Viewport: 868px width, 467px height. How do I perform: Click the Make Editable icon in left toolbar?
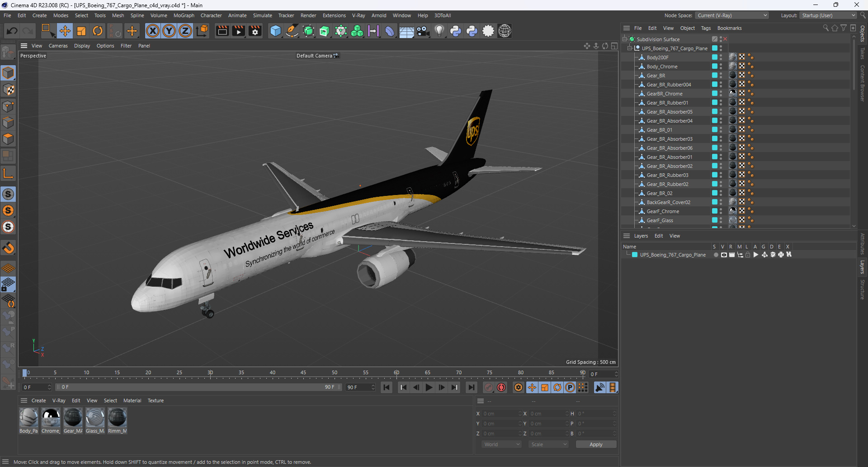click(8, 53)
